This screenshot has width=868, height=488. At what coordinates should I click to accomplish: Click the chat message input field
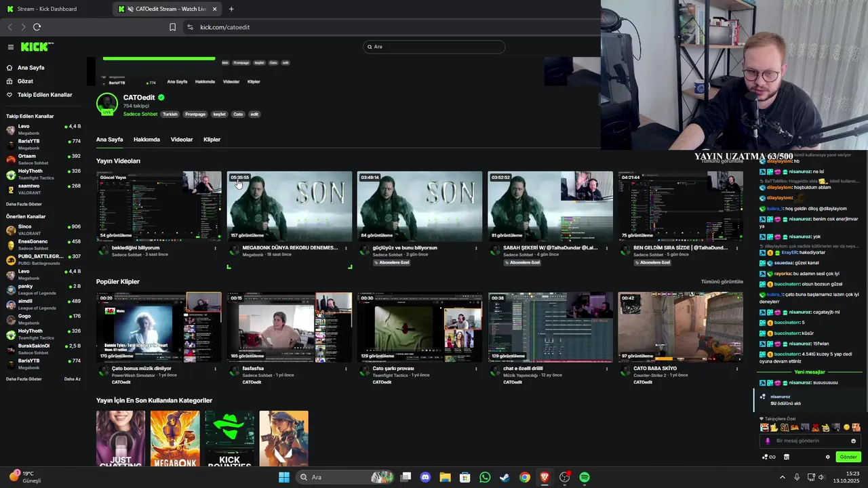810,441
